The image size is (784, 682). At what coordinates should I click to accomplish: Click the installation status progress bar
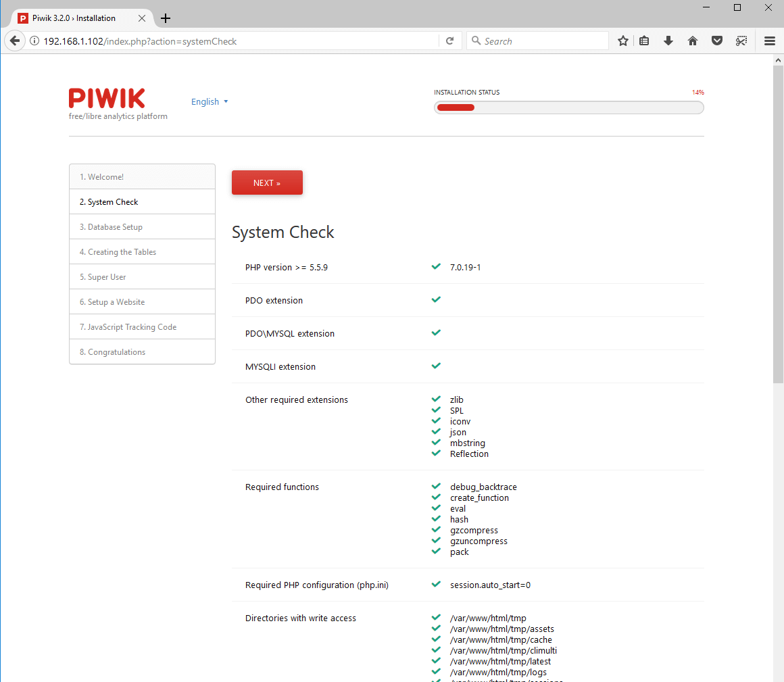[568, 107]
